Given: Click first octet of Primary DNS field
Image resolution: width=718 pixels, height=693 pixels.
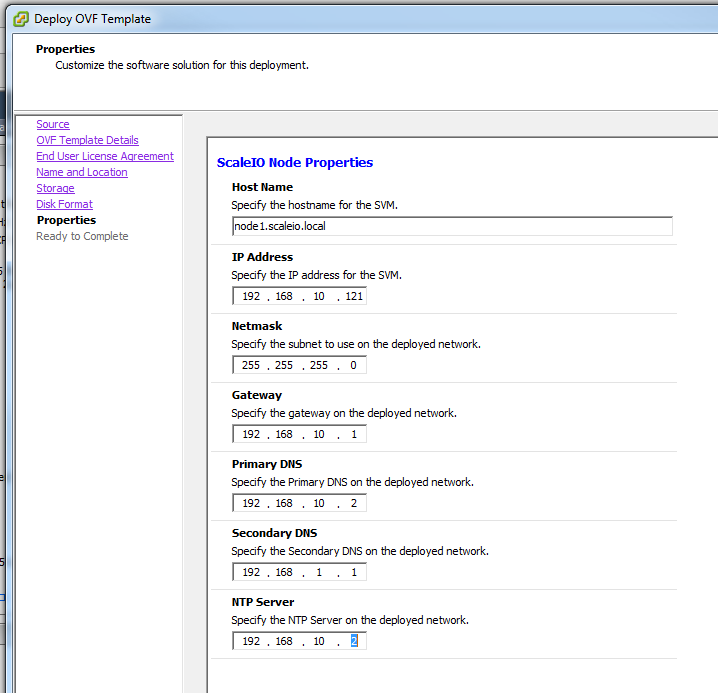Looking at the screenshot, I should pyautogui.click(x=251, y=503).
